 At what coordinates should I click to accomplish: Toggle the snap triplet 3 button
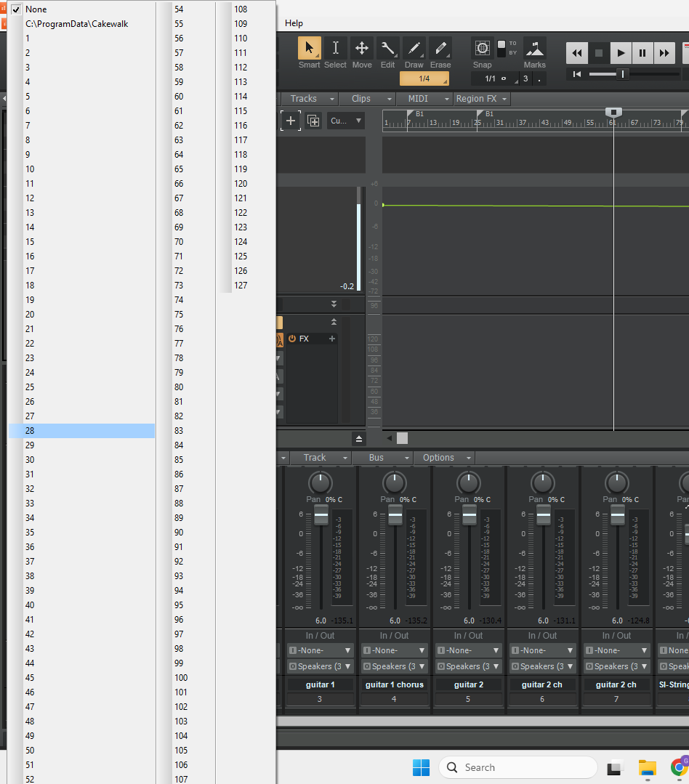pos(525,78)
